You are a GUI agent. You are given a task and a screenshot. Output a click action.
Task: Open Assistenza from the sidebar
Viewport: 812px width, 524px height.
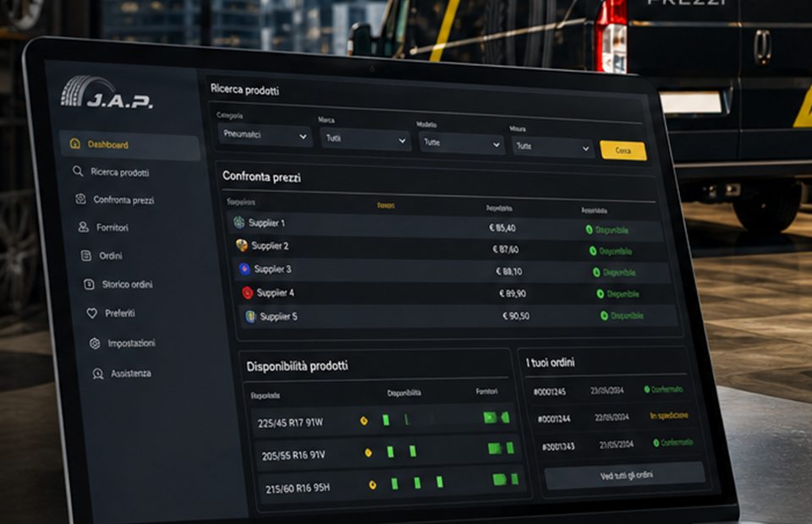pos(131,374)
